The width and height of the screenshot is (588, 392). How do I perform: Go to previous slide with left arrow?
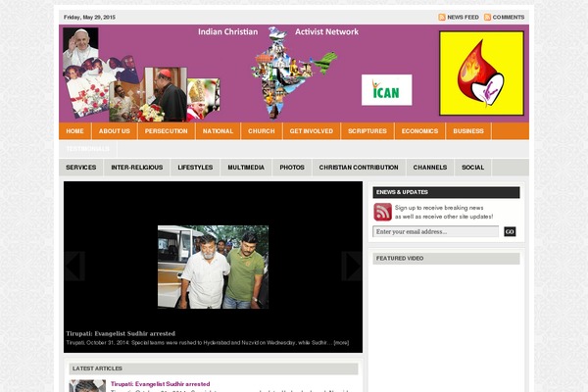tap(74, 266)
